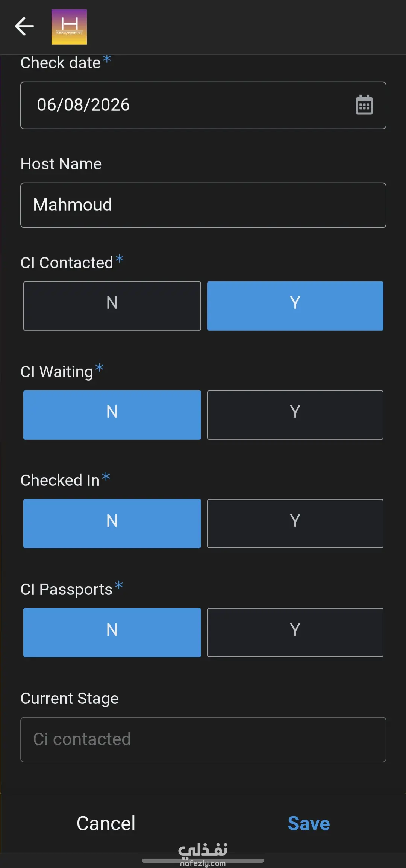Edit the Host Name field Mahmoud
This screenshot has height=868, width=406.
pos(203,205)
